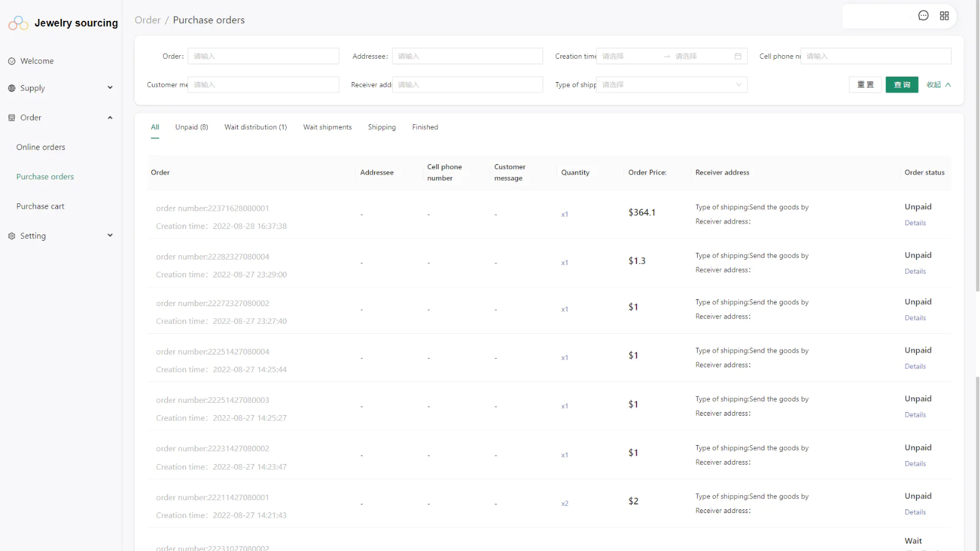Screen dimensions: 980x551
Task: Open Details for the $364.1 order
Action: point(915,223)
